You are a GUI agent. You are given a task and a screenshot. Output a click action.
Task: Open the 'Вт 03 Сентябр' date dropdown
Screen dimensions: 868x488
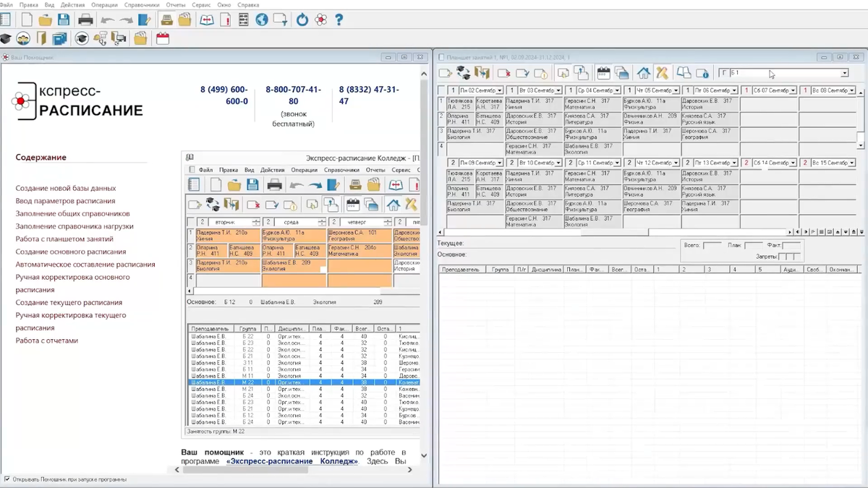coord(558,91)
